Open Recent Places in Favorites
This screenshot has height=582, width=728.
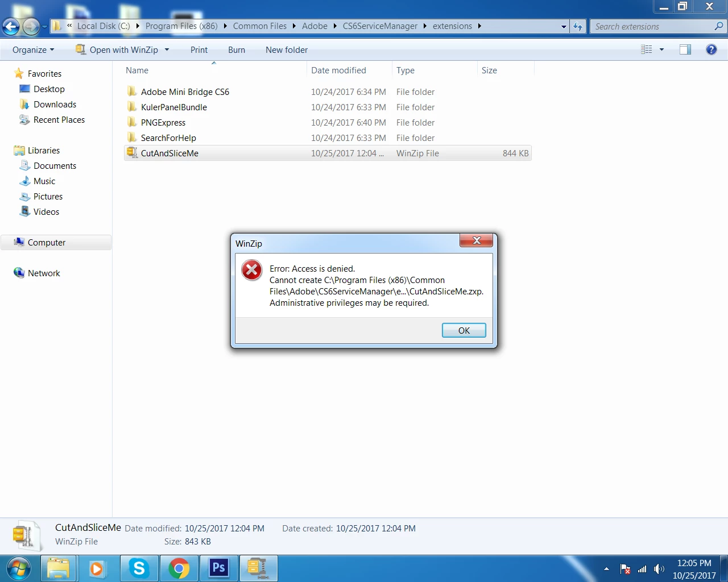pos(59,119)
